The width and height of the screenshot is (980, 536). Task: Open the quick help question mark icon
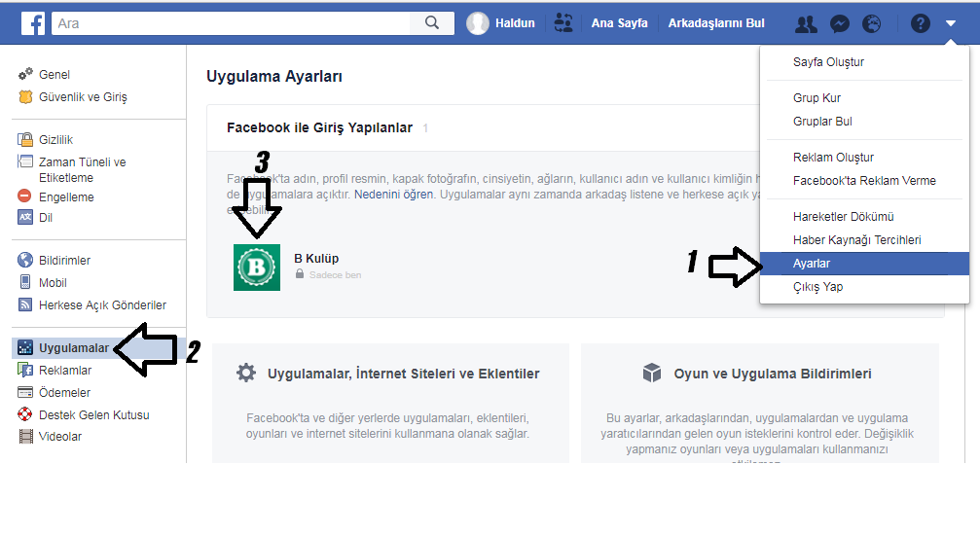coord(920,23)
